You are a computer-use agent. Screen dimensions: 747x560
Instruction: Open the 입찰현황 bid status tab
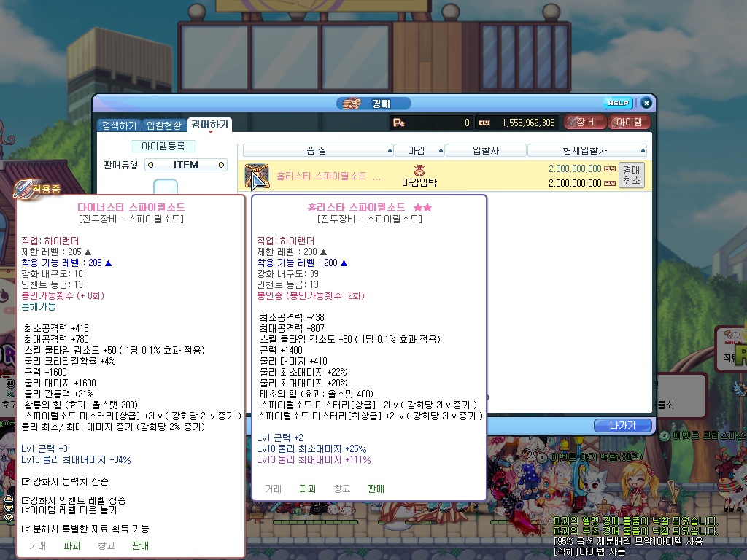click(164, 125)
